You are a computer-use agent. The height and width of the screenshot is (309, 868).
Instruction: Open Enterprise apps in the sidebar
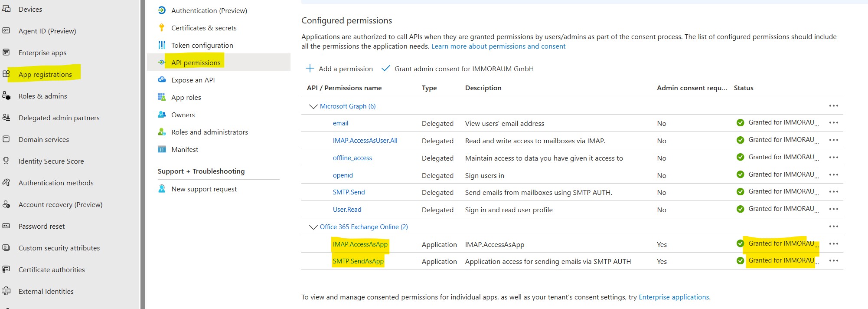tap(42, 53)
